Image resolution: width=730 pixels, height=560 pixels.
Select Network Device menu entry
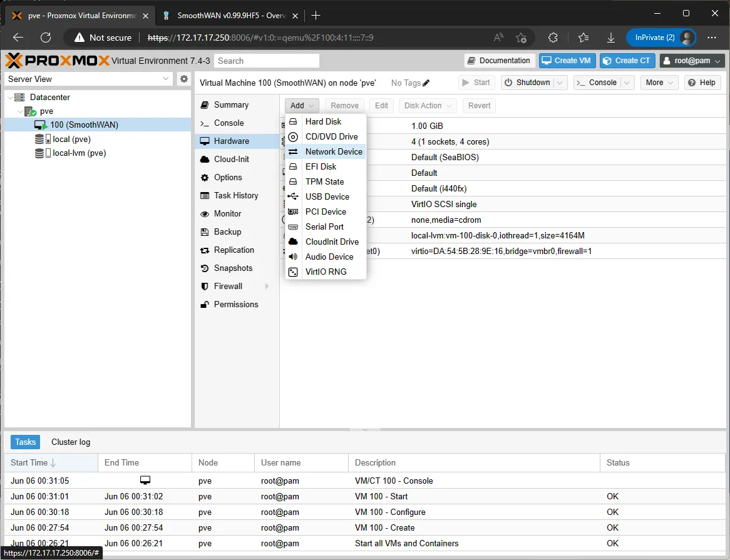326,151
